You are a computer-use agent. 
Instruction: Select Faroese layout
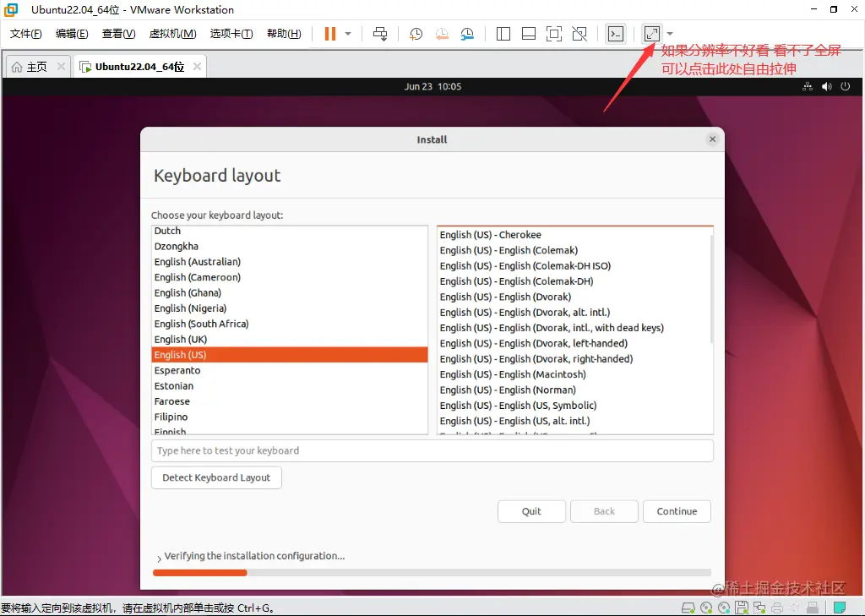click(x=290, y=401)
